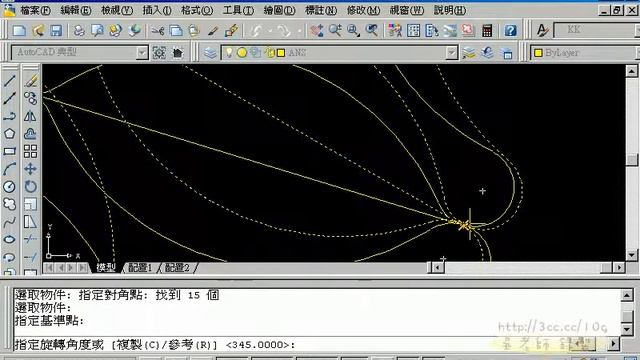Image resolution: width=640 pixels, height=360 pixels.
Task: Expand the AutoCAD 典型 workspace dropdown
Action: click(x=142, y=53)
